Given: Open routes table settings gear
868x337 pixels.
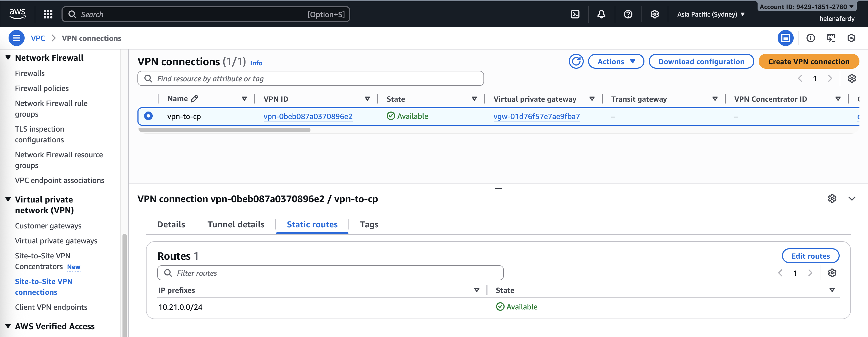Looking at the screenshot, I should point(832,273).
